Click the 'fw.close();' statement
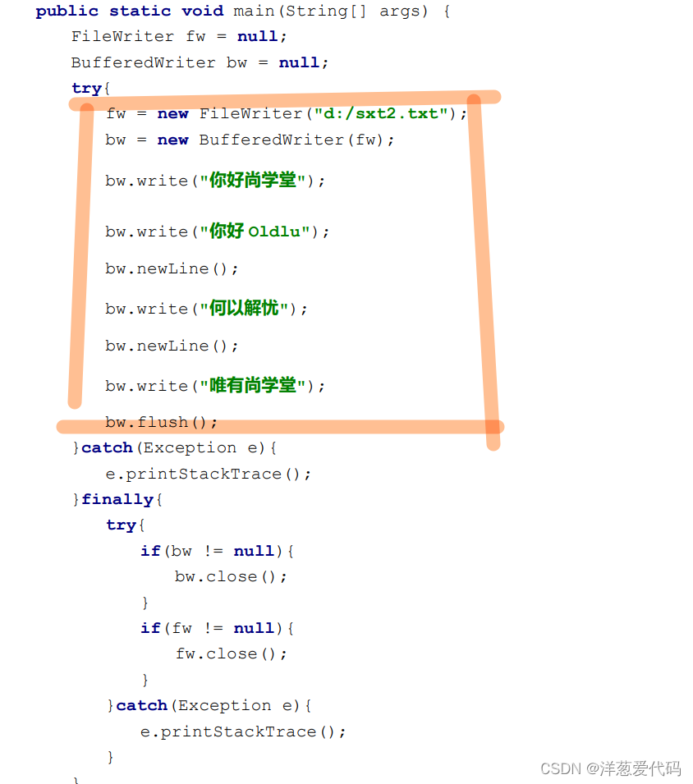Image resolution: width=693 pixels, height=784 pixels. 231,653
